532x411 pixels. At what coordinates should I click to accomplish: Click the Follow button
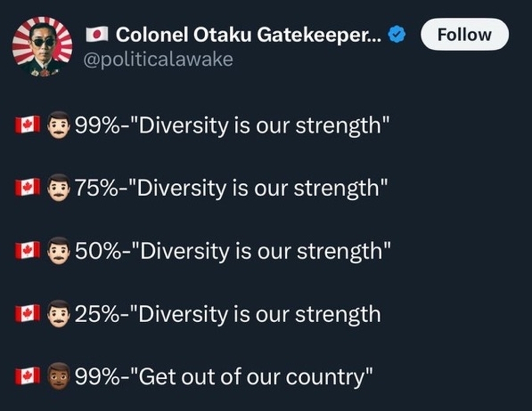pyautogui.click(x=464, y=35)
